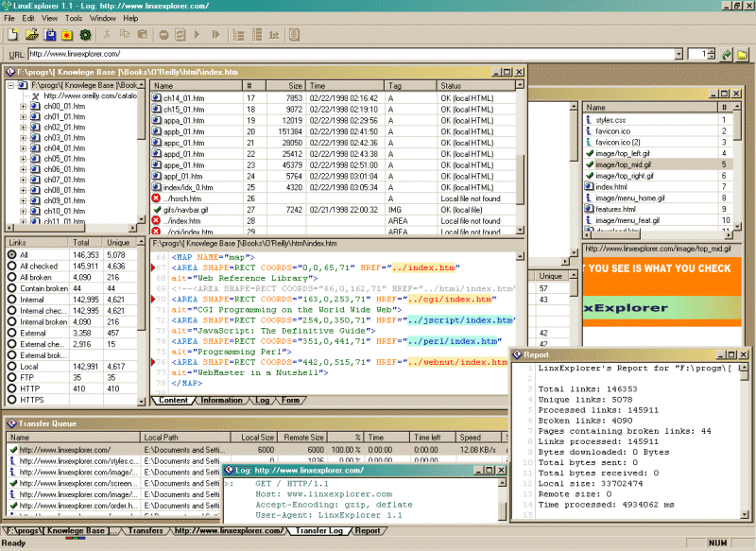Sort file list by Size column header

[284, 86]
